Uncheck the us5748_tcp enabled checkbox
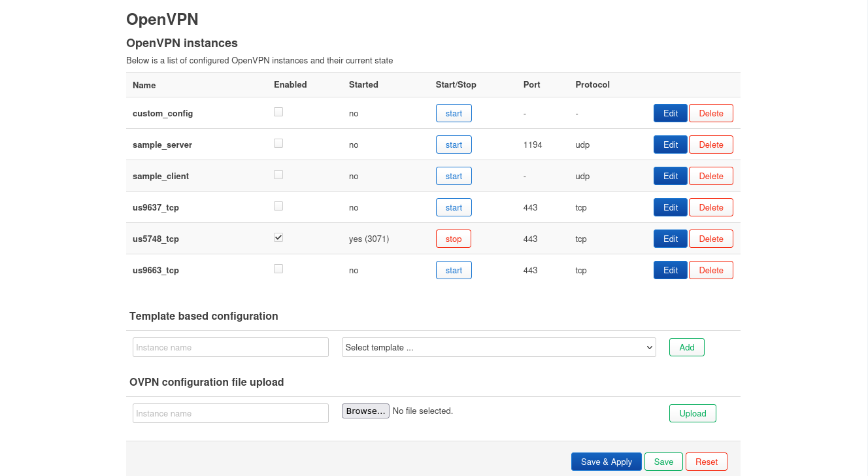 tap(278, 237)
